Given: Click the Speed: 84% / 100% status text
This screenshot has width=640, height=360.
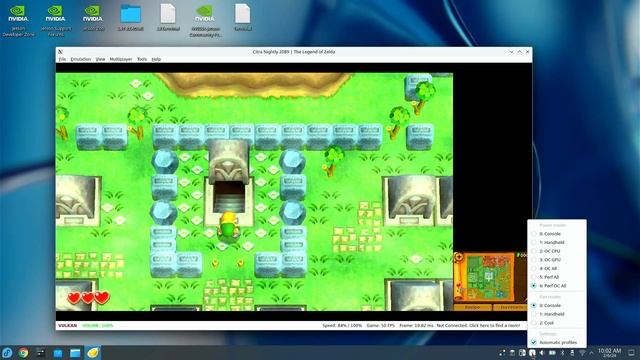Looking at the screenshot, I should point(342,326).
